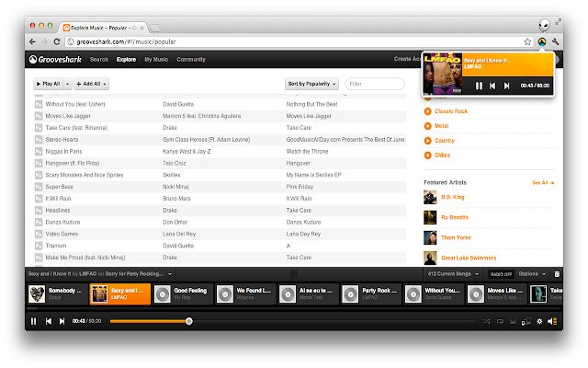Click the Grooveshark logo
The image size is (588, 368).
(x=55, y=59)
